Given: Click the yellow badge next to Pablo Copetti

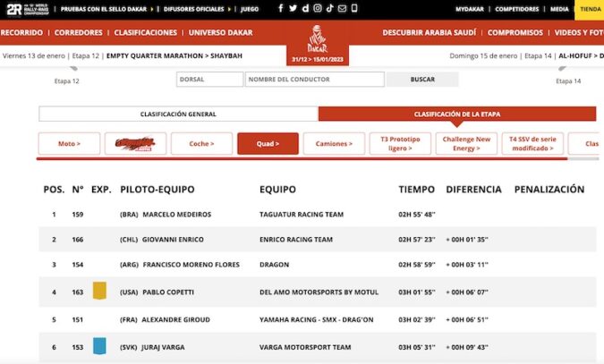Looking at the screenshot, I should click(99, 291).
